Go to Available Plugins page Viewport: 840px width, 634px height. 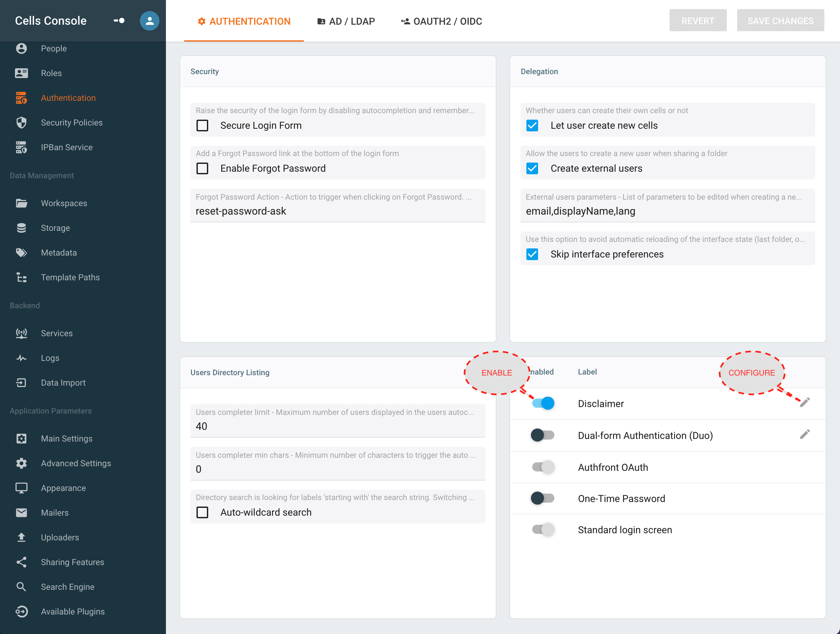click(x=73, y=611)
